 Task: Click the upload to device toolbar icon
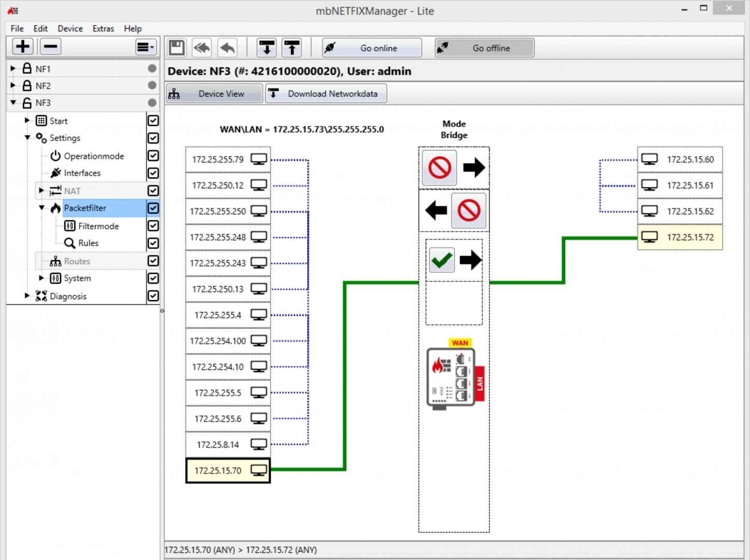(x=292, y=48)
